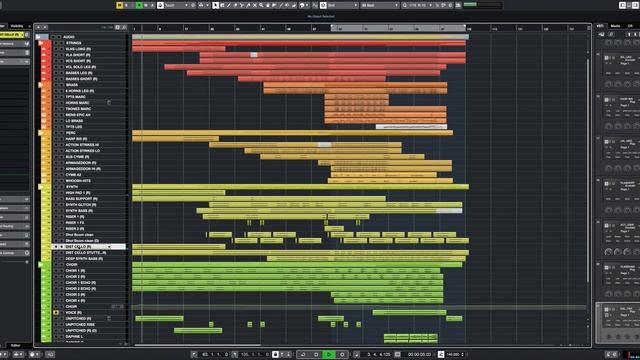Click the right locator icon in transport

click(x=235, y=354)
